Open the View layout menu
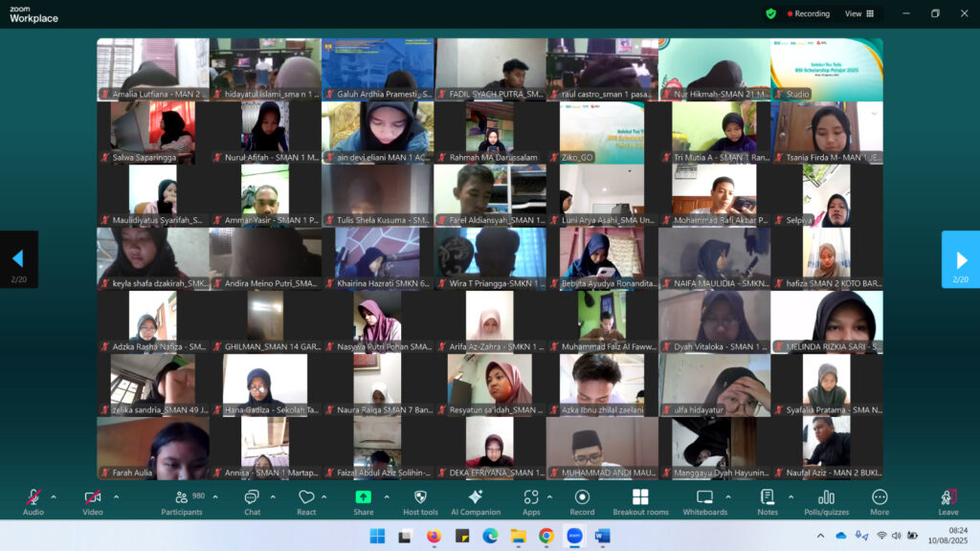 (x=858, y=13)
